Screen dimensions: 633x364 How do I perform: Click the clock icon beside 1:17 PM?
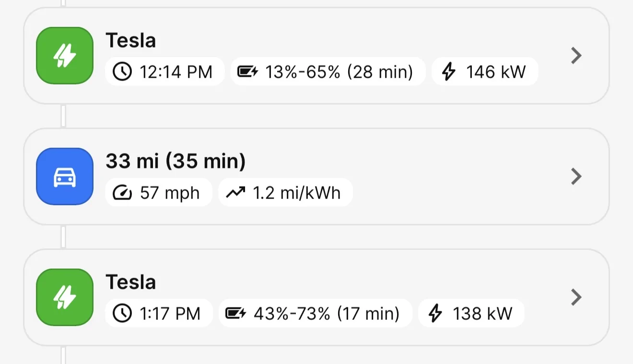tap(122, 314)
